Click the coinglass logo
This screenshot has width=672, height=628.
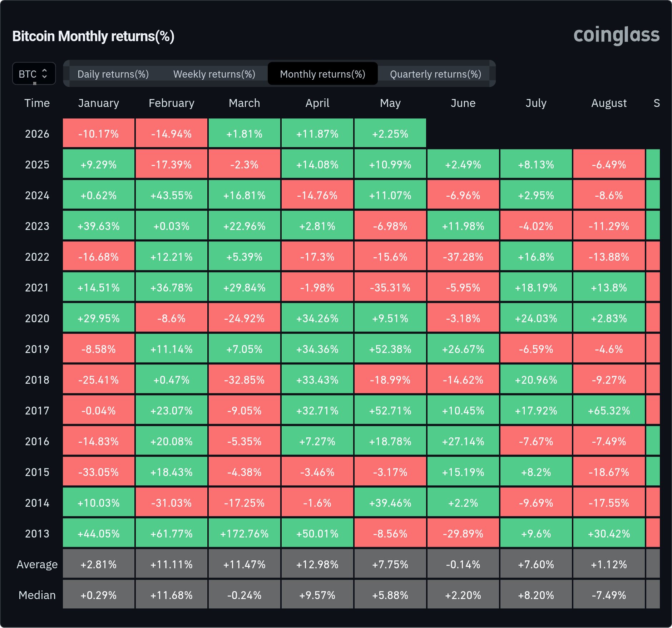(617, 35)
